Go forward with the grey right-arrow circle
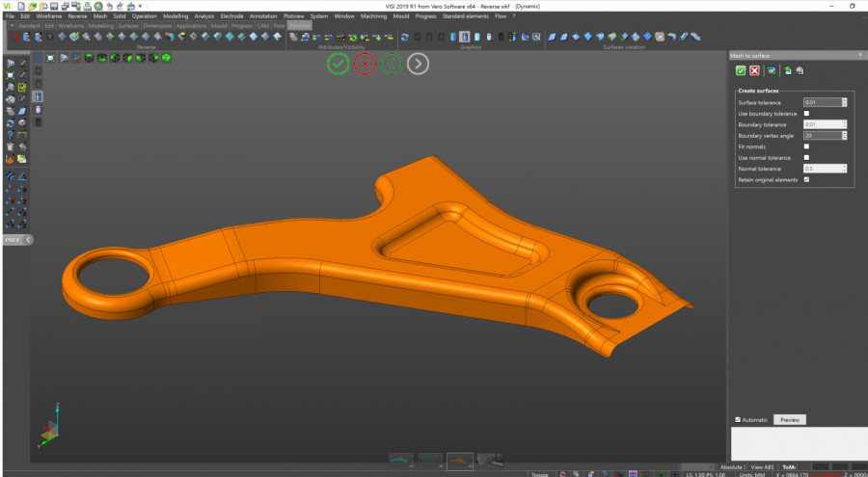Screen dimensions: 868x477 [x=418, y=65]
